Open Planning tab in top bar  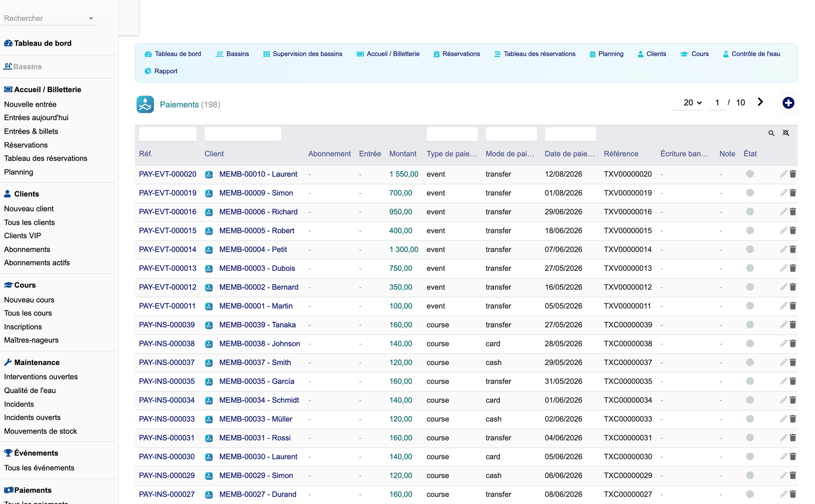pyautogui.click(x=606, y=54)
